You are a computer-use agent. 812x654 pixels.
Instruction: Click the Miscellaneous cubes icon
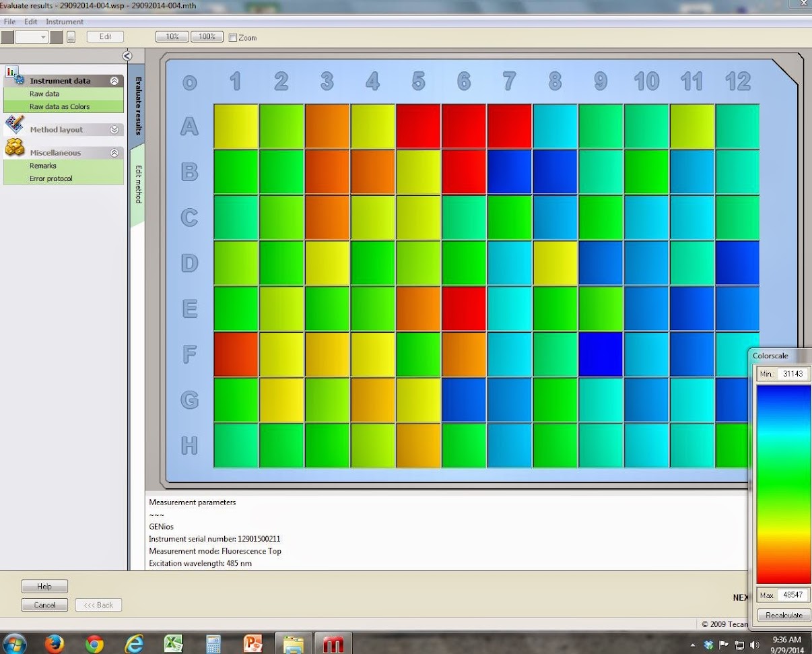[14, 148]
